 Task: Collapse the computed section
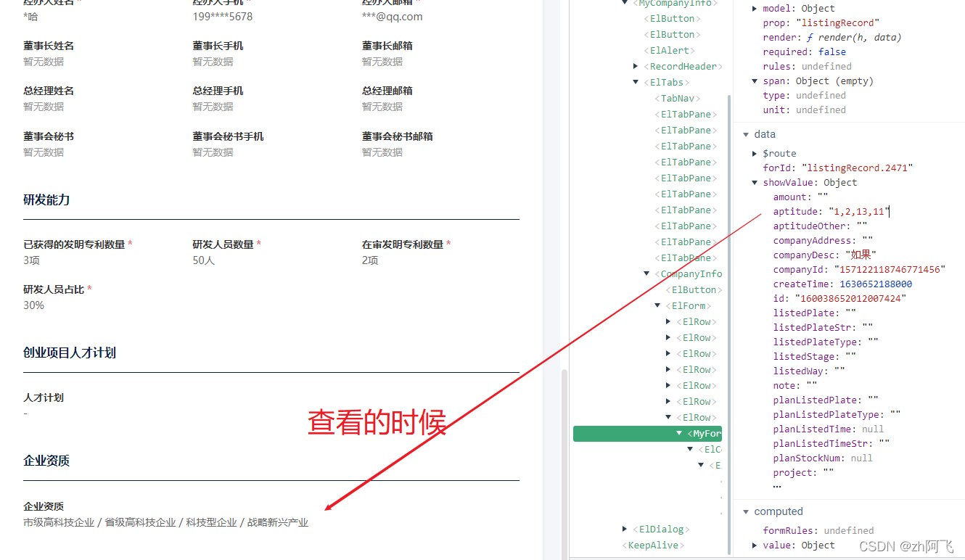pyautogui.click(x=745, y=511)
